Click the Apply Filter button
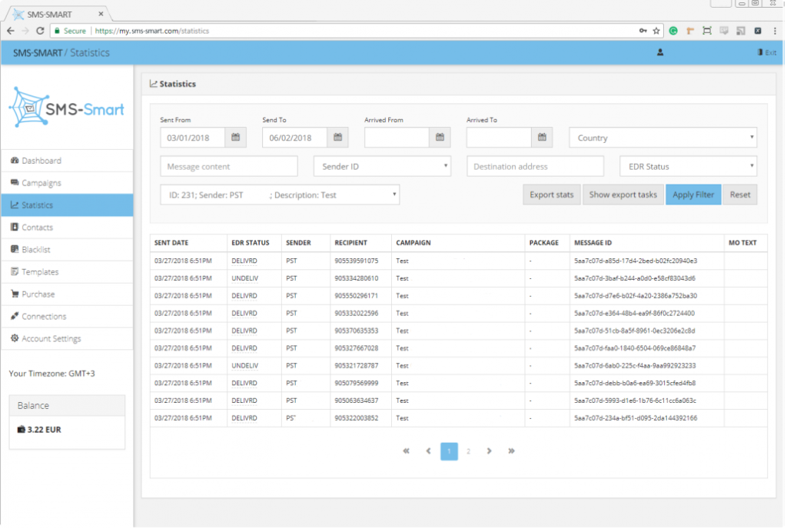This screenshot has width=787, height=532. click(x=693, y=195)
